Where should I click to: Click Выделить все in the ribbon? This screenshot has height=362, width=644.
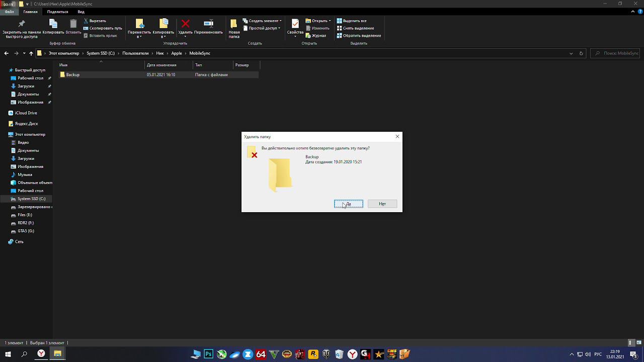tap(352, 21)
